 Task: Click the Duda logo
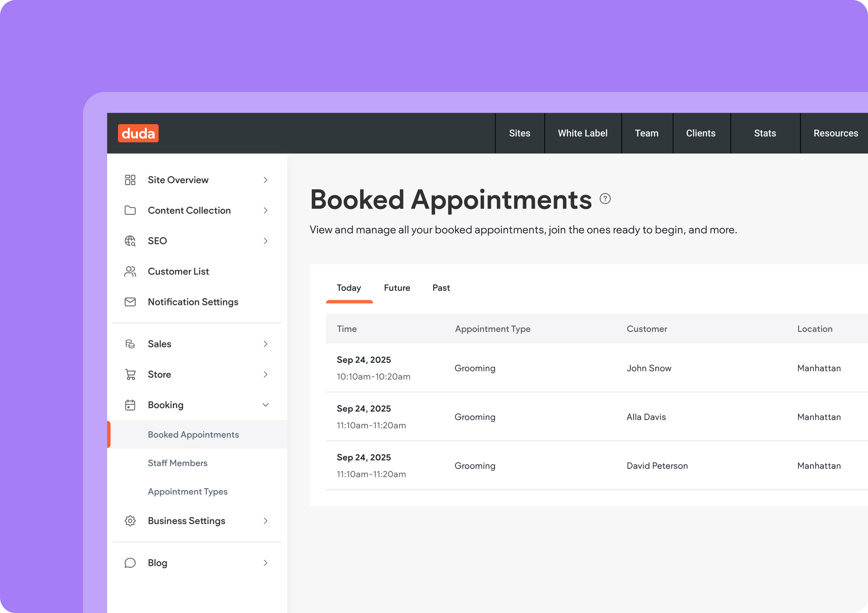[x=138, y=133]
